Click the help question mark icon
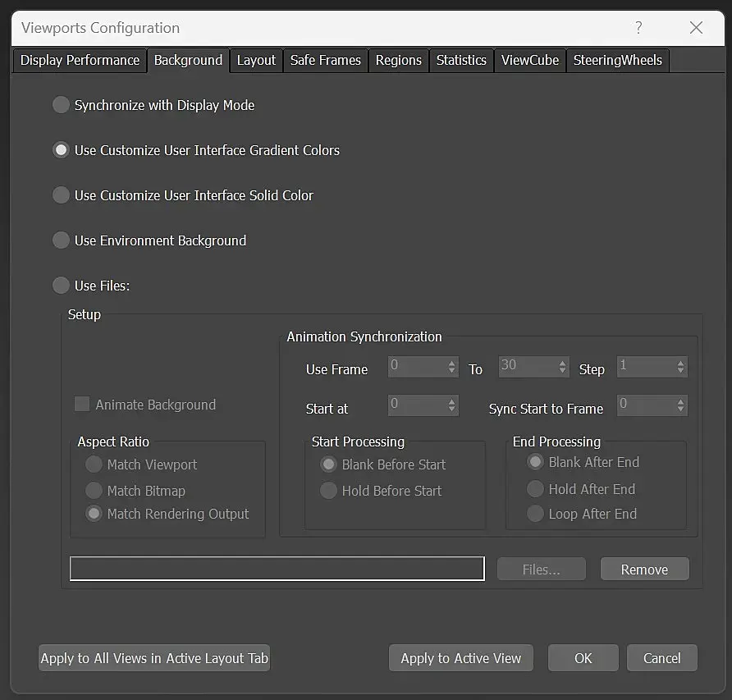The width and height of the screenshot is (732, 700). coord(638,28)
